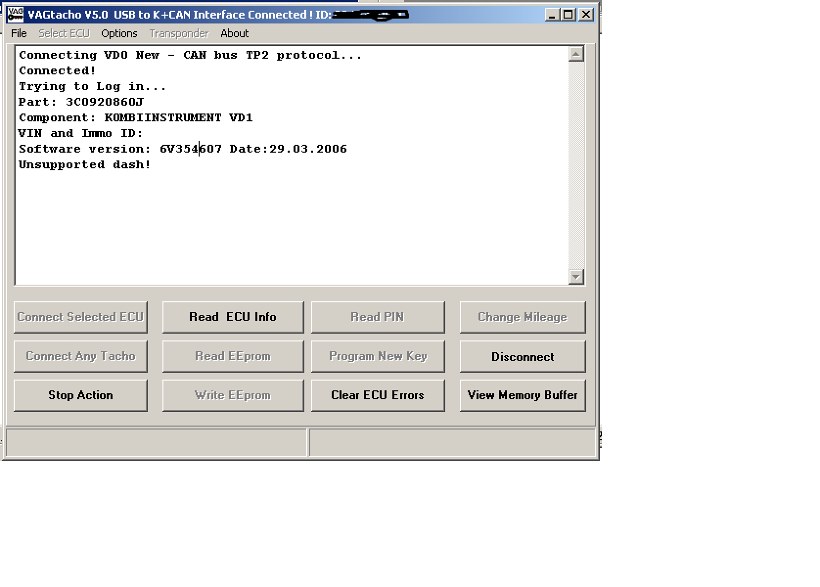Minimize the VAGtacho window
This screenshot has height=587, width=820.
[552, 15]
